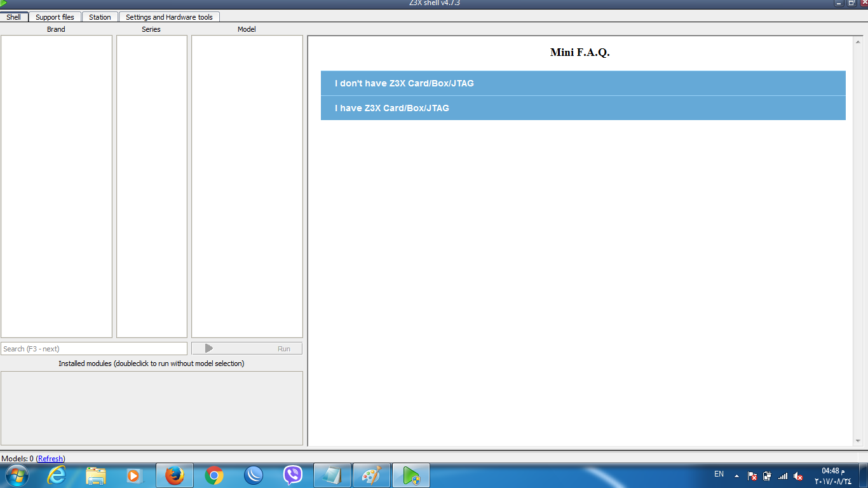Click the Refresh link
The width and height of the screenshot is (868, 488).
point(51,459)
